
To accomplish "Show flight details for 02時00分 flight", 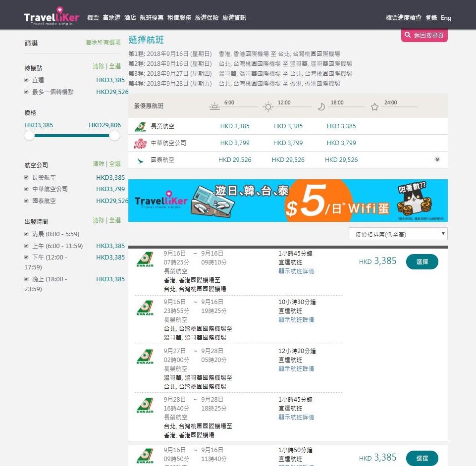I will [296, 368].
